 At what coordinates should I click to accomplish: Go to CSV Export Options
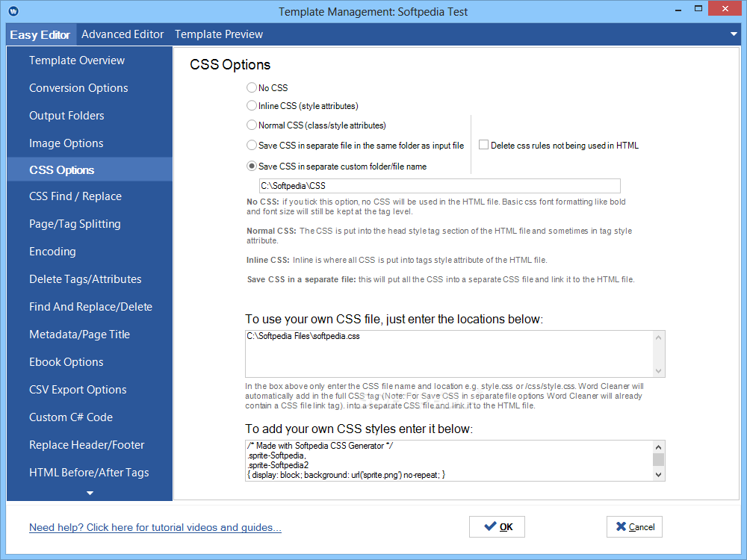90,390
